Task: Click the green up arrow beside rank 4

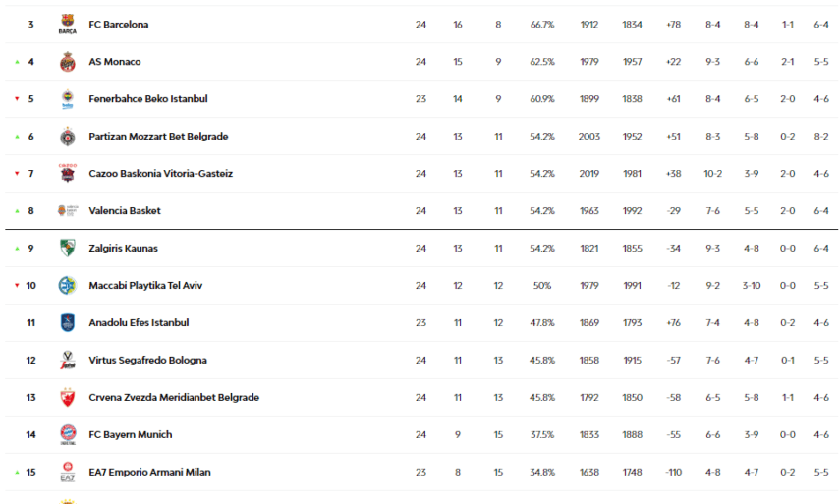Action: click(x=17, y=62)
